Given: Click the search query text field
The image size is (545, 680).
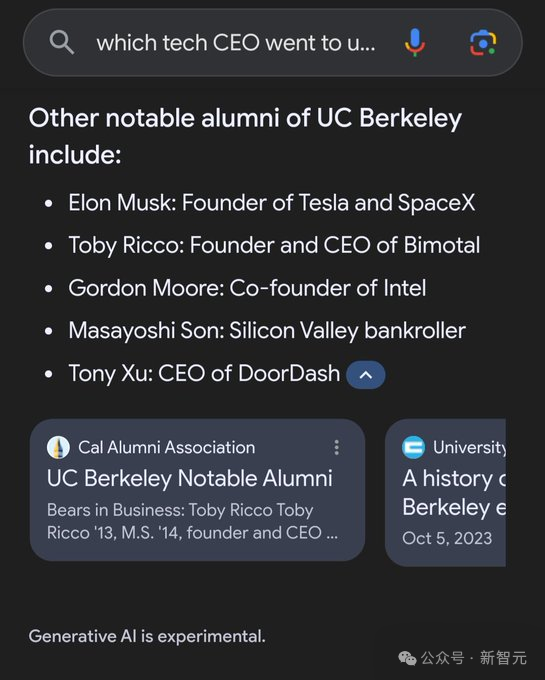Looking at the screenshot, I should pos(236,43).
